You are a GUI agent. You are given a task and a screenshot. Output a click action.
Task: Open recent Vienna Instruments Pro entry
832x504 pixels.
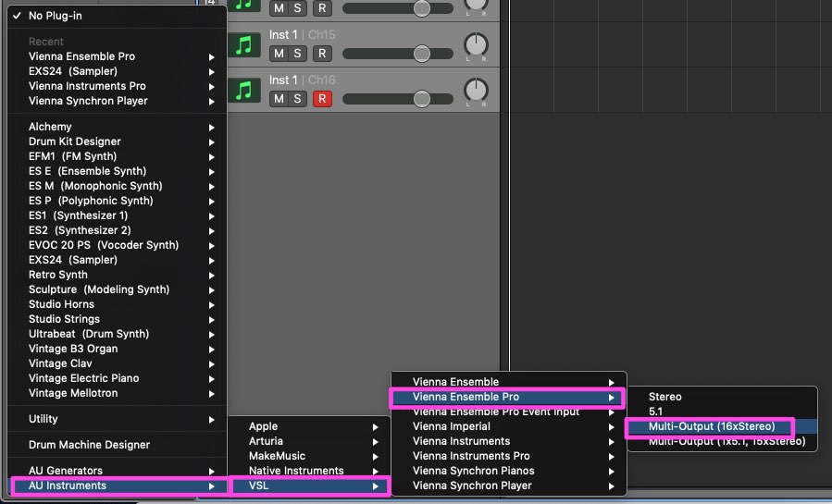[118, 86]
